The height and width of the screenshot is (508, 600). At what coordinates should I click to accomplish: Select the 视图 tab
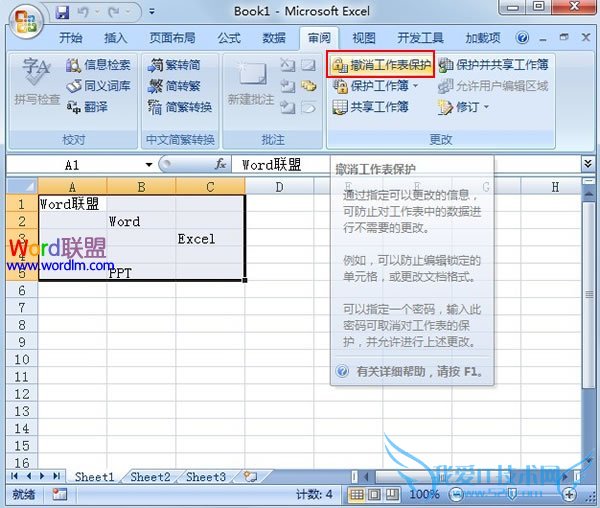(x=364, y=38)
